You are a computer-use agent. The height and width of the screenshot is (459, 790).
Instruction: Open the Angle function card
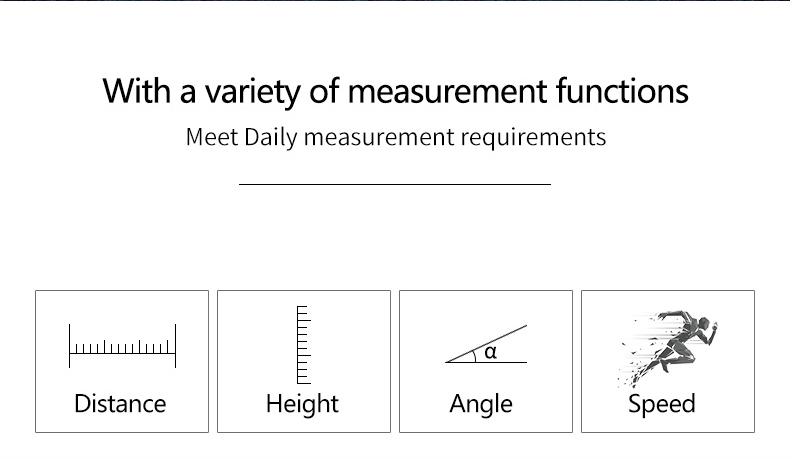(486, 361)
